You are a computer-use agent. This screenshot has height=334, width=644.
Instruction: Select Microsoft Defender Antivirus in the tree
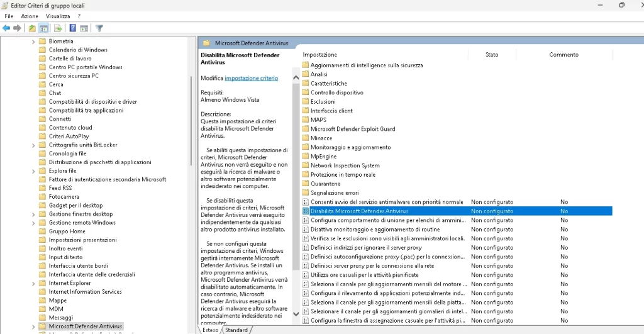(86, 326)
